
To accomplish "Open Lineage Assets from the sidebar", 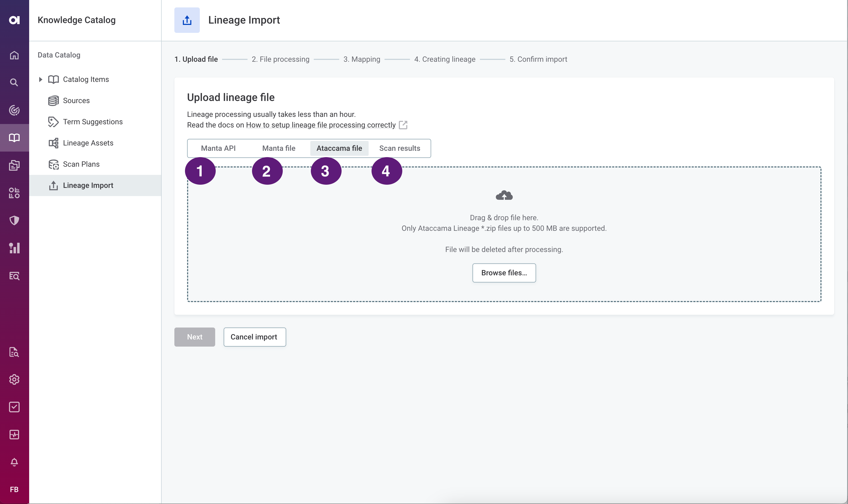I will click(x=88, y=143).
